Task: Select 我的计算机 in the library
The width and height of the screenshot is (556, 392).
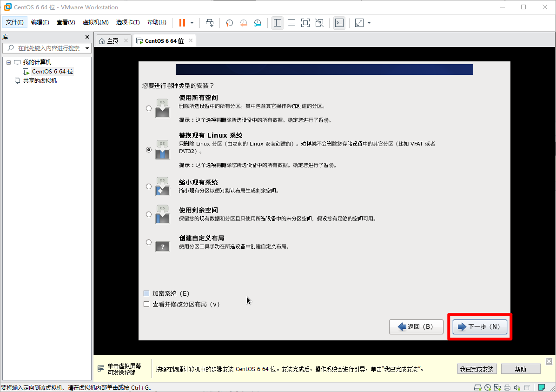Action: [37, 62]
